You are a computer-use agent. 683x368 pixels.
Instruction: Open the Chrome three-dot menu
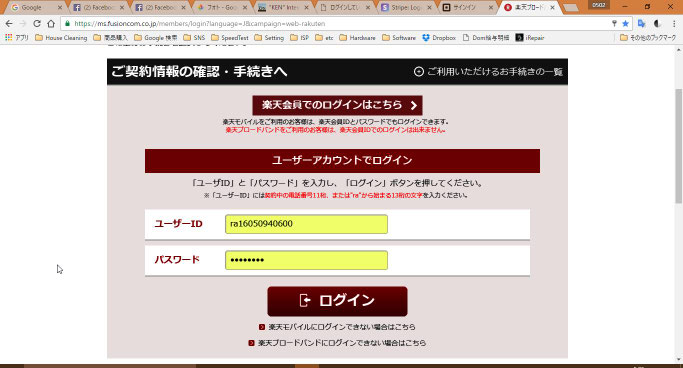(674, 24)
